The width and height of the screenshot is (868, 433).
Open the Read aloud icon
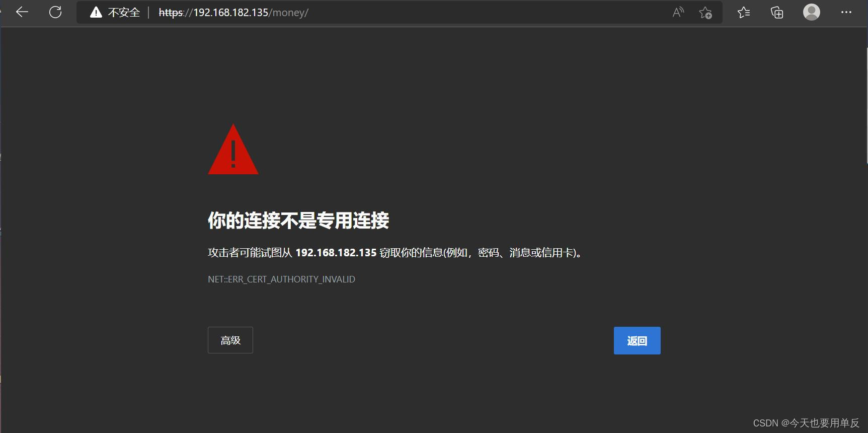(x=678, y=12)
